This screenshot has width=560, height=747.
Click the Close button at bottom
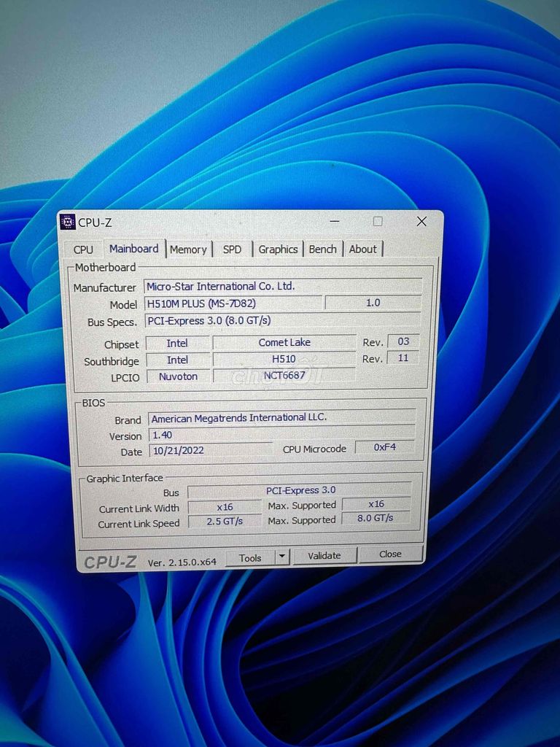pyautogui.click(x=390, y=554)
